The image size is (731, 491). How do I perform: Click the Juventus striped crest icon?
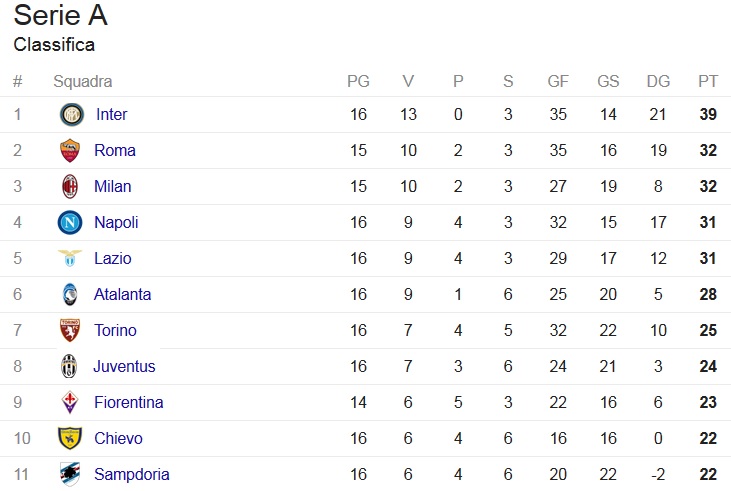pos(69,366)
